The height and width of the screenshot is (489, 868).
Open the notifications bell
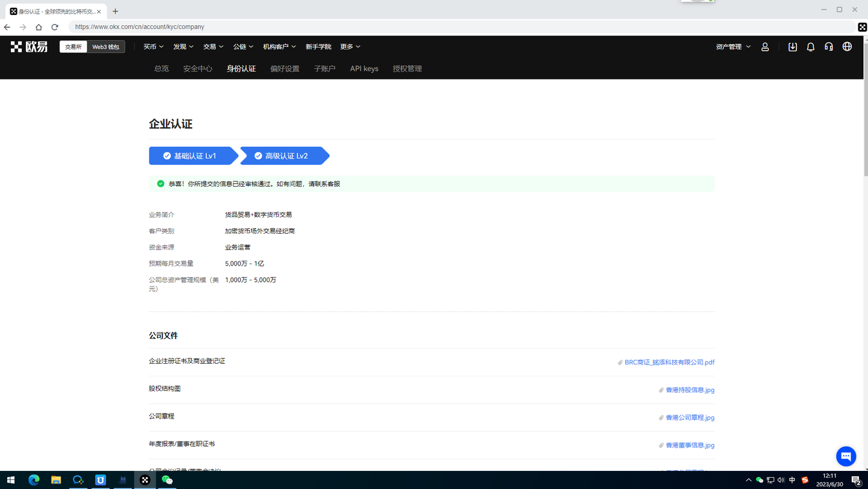[x=811, y=46]
